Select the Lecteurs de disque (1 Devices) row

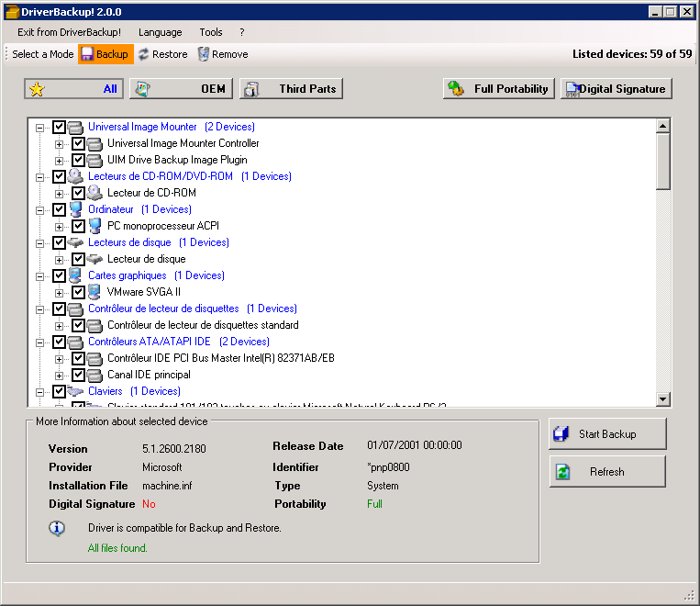[x=159, y=242]
